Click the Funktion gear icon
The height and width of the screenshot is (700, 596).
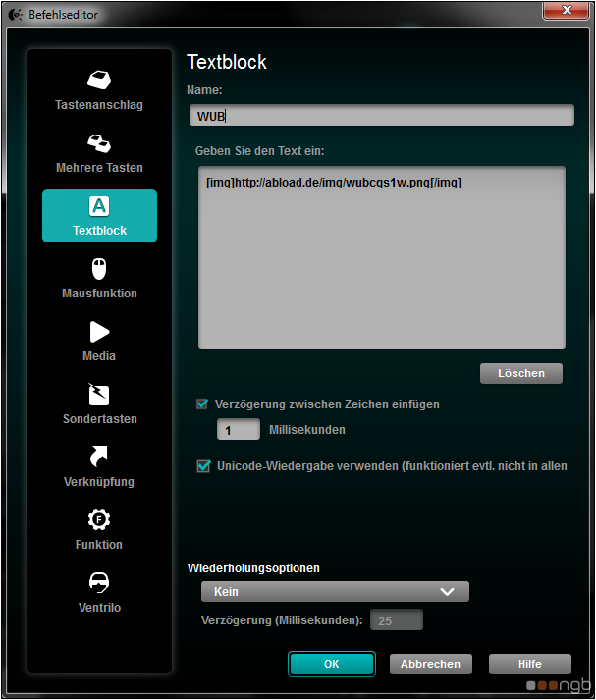pyautogui.click(x=99, y=520)
